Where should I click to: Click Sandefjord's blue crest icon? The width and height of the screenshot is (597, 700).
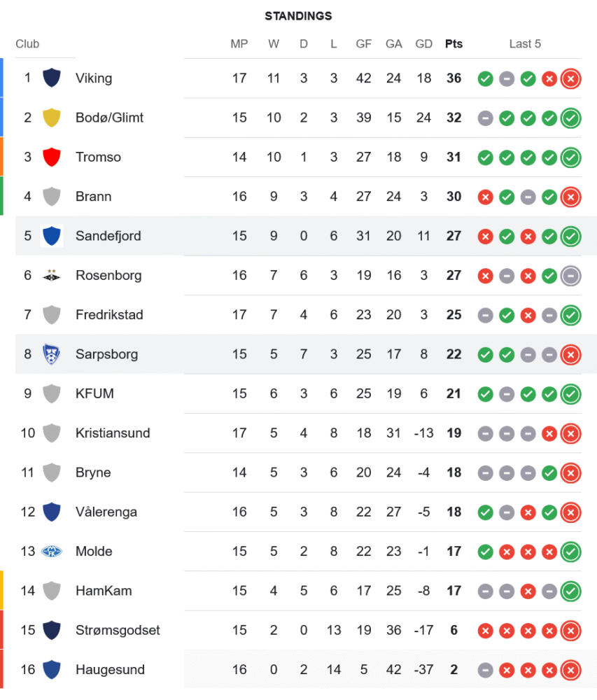coord(52,236)
